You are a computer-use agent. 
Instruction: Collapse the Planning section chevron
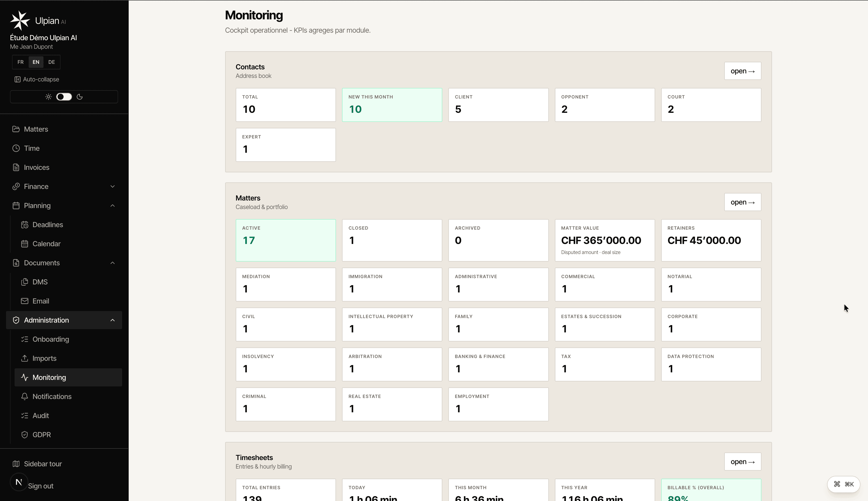point(113,206)
